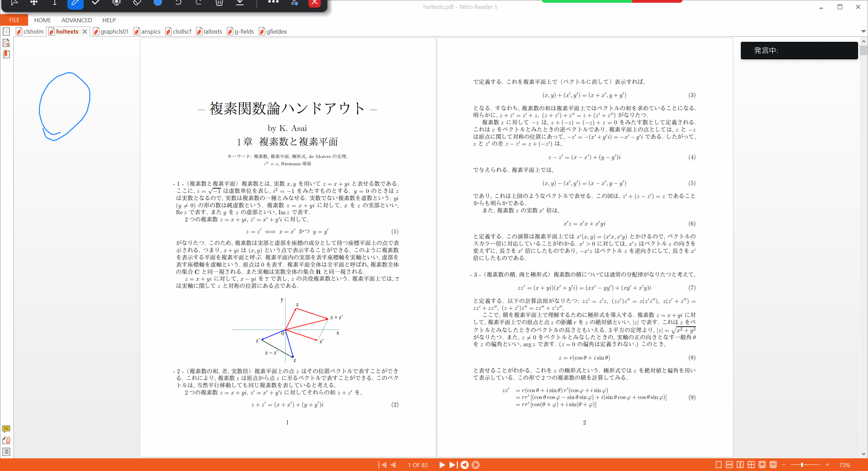Click the page number field showing 1 OF 83
Image resolution: width=868 pixels, height=471 pixels.
[x=417, y=465]
